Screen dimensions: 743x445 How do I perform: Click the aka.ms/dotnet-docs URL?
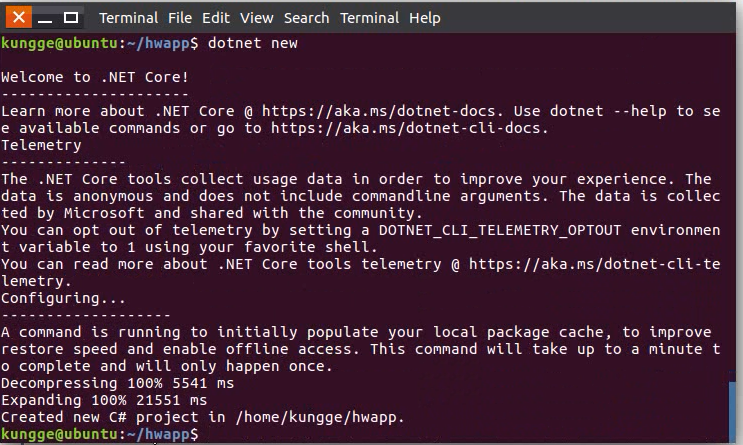[379, 111]
